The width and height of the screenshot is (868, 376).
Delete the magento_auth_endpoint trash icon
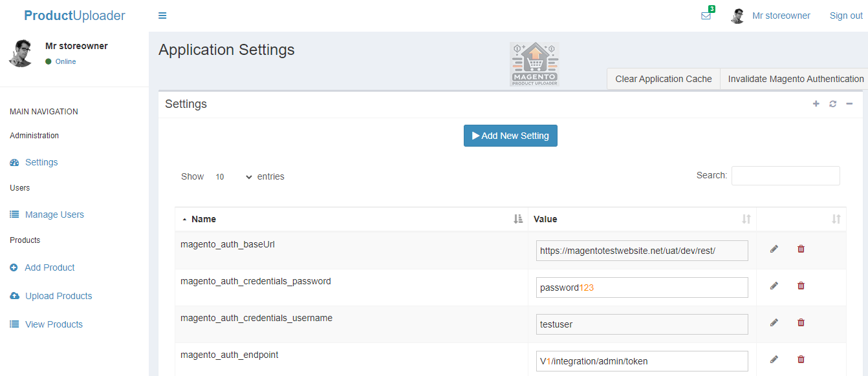801,359
